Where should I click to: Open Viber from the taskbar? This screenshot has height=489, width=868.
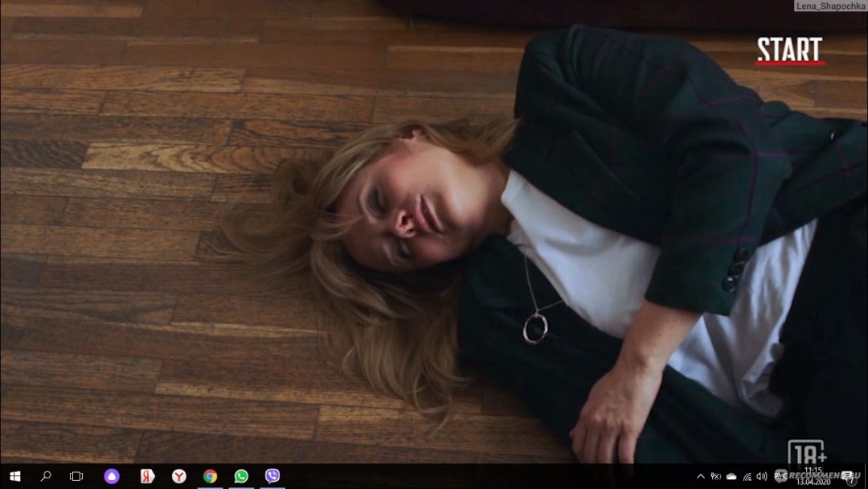point(272,475)
